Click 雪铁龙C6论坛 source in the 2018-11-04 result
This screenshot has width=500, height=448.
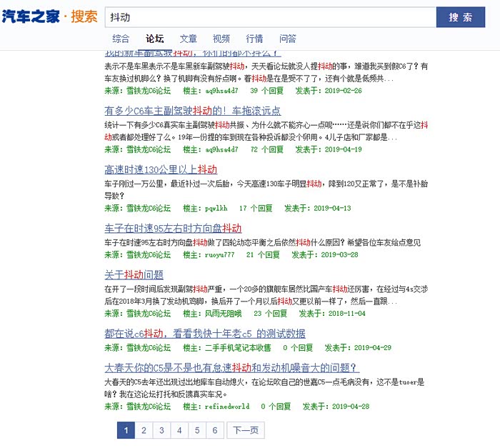tap(149, 314)
